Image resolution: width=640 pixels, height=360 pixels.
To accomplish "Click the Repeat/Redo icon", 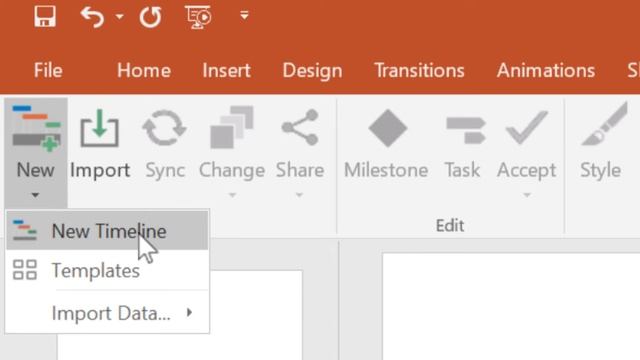I will pos(151,17).
